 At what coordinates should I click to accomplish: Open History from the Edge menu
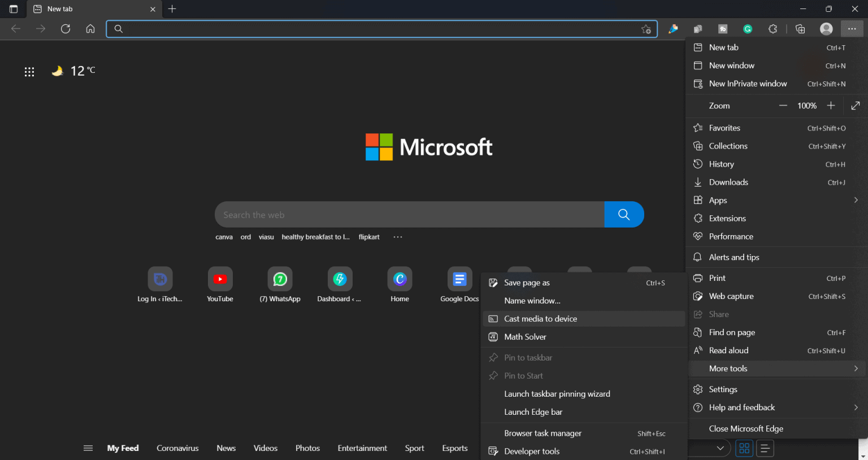click(722, 164)
